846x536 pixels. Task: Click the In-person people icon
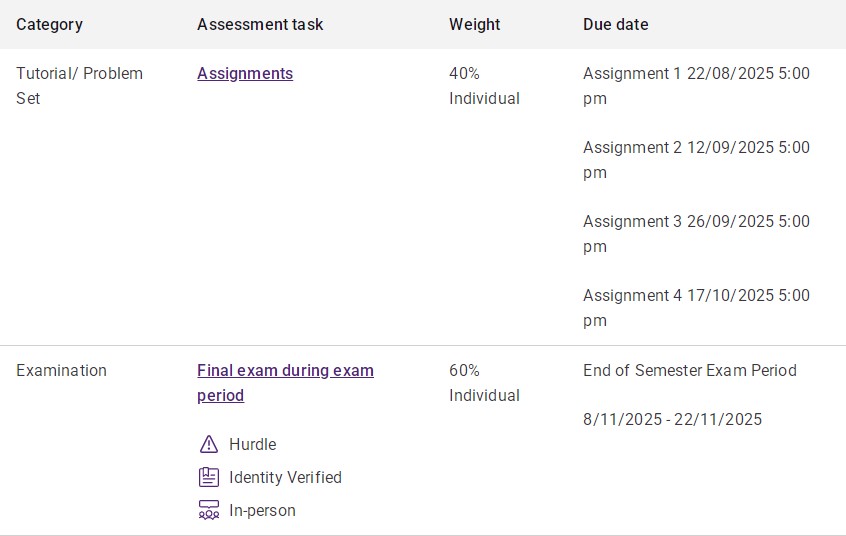point(209,510)
